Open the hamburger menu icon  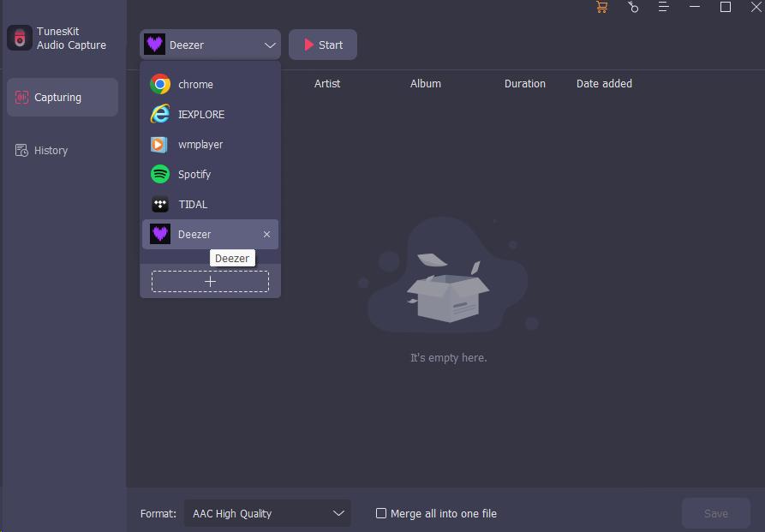pyautogui.click(x=663, y=7)
